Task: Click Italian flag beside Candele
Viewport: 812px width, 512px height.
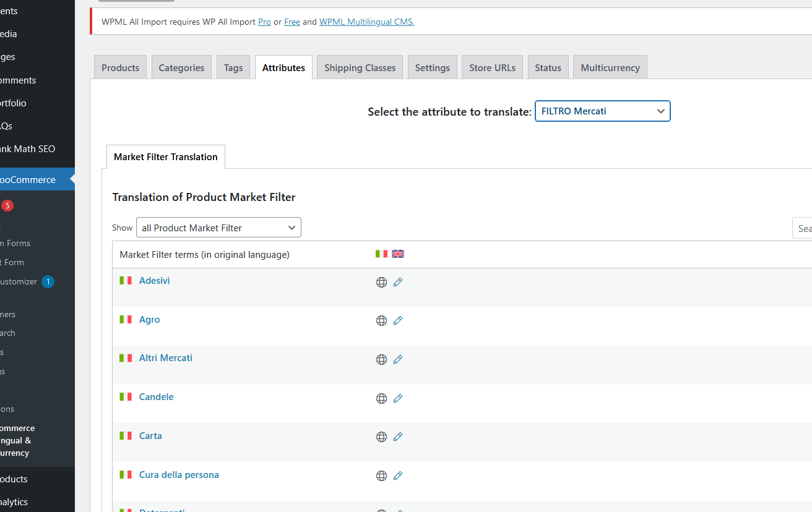Action: coord(126,396)
